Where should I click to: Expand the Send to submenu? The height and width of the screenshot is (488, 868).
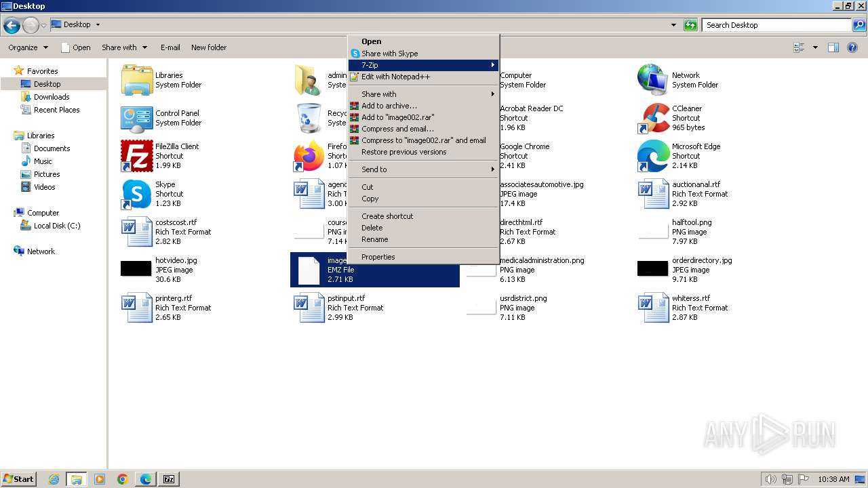[x=424, y=169]
